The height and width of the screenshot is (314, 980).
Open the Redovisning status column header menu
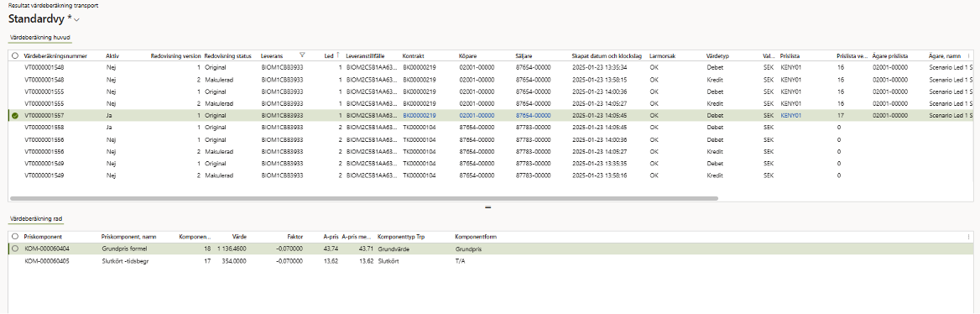point(227,55)
